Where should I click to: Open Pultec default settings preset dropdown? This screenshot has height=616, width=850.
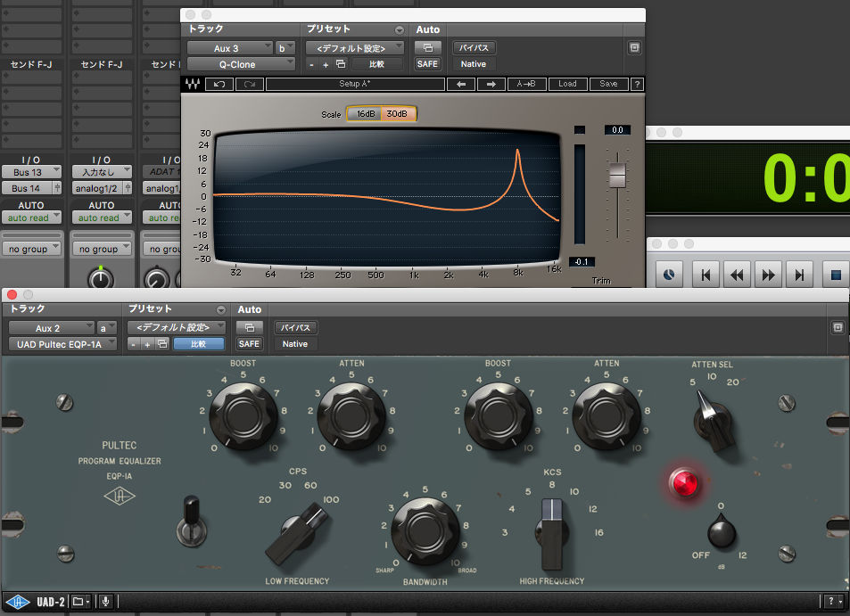[177, 327]
